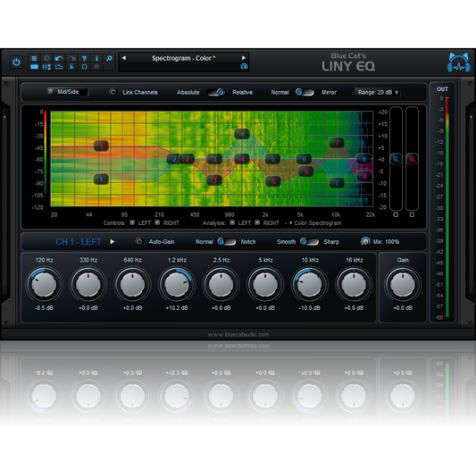This screenshot has width=476, height=476.
Task: Toggle Analysis LEFT checkbox
Action: [x=232, y=223]
